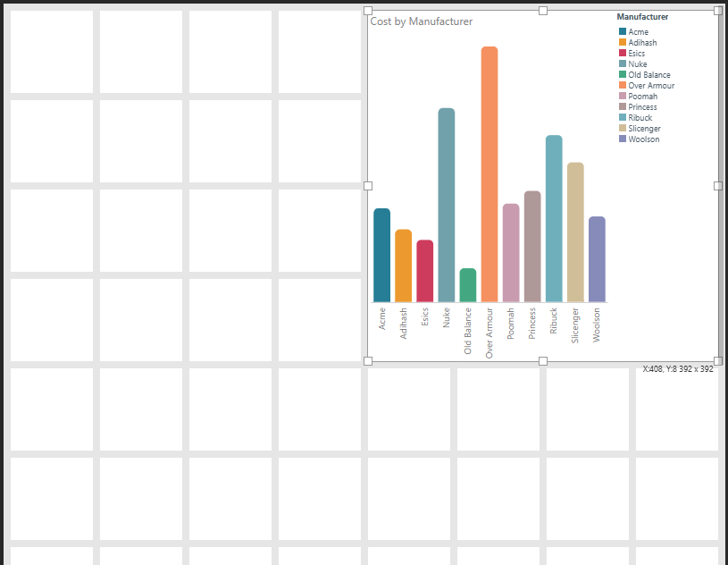This screenshot has width=728, height=565.
Task: Click the Nuke axis label
Action: [x=447, y=317]
